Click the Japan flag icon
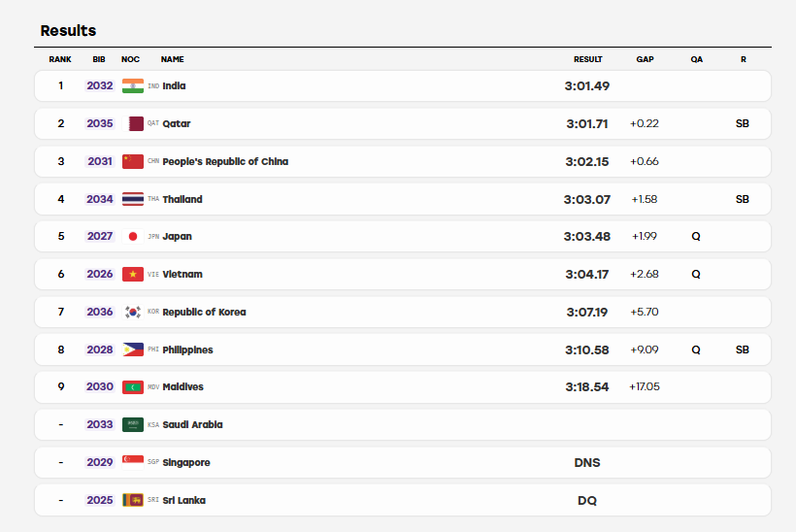 pos(132,236)
